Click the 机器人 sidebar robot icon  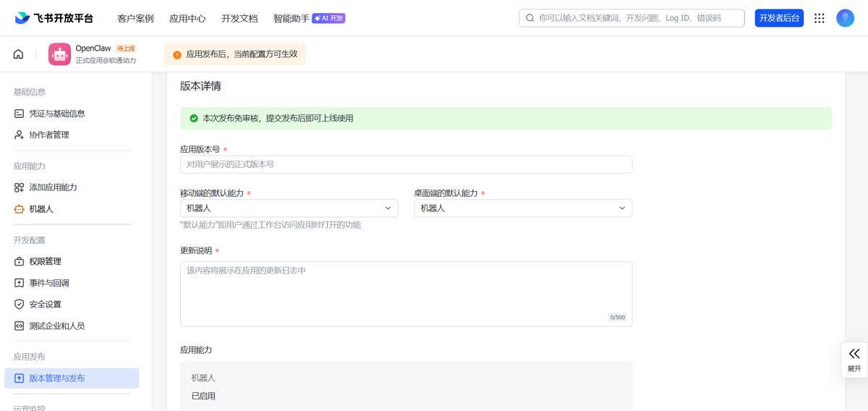click(20, 209)
